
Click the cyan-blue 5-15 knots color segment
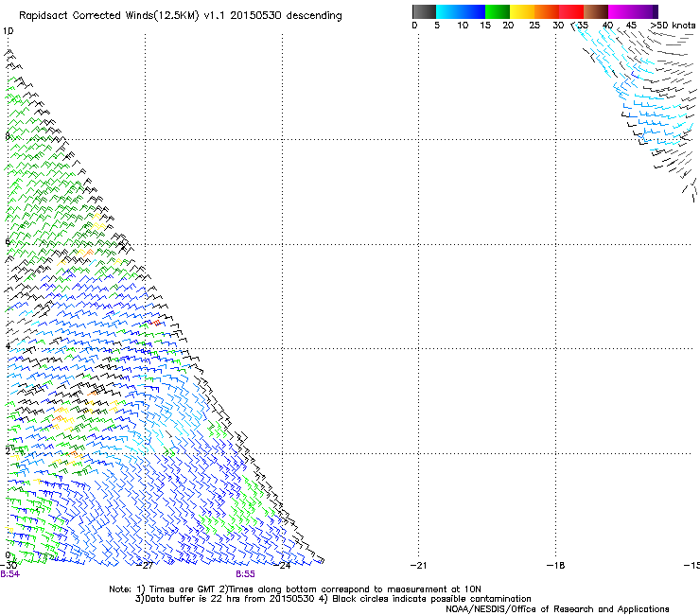pyautogui.click(x=461, y=11)
